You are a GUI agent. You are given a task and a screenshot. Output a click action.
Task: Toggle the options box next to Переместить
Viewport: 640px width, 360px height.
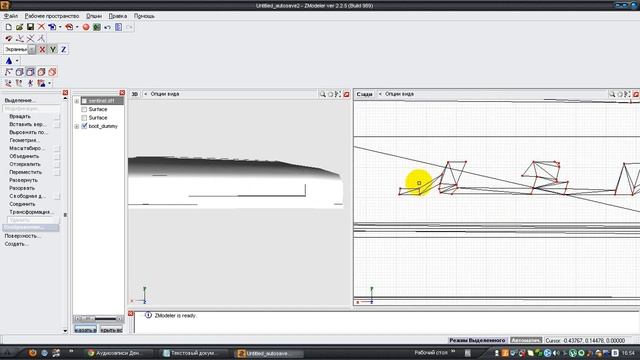point(57,173)
